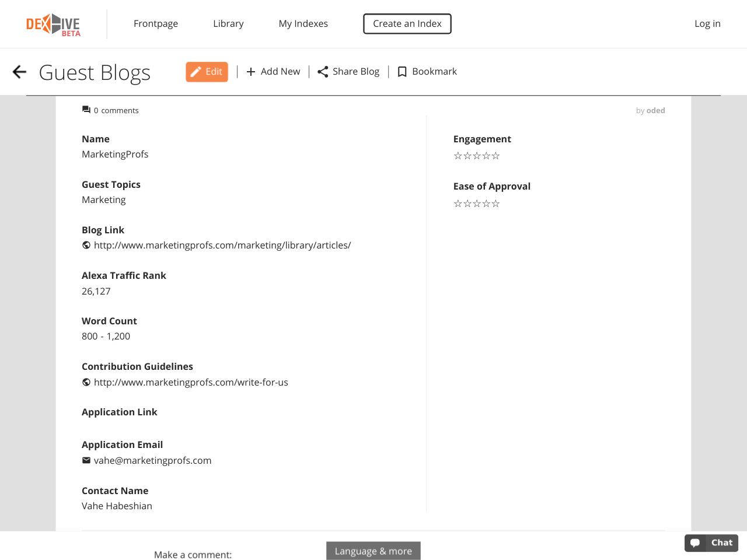This screenshot has width=747, height=560.
Task: Rate Engagement five stars
Action: coord(496,156)
